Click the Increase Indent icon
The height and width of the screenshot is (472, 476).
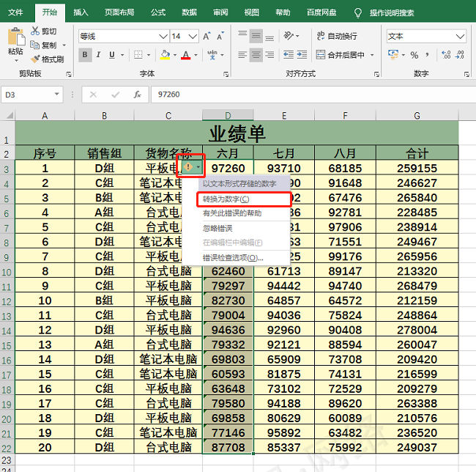click(x=302, y=55)
